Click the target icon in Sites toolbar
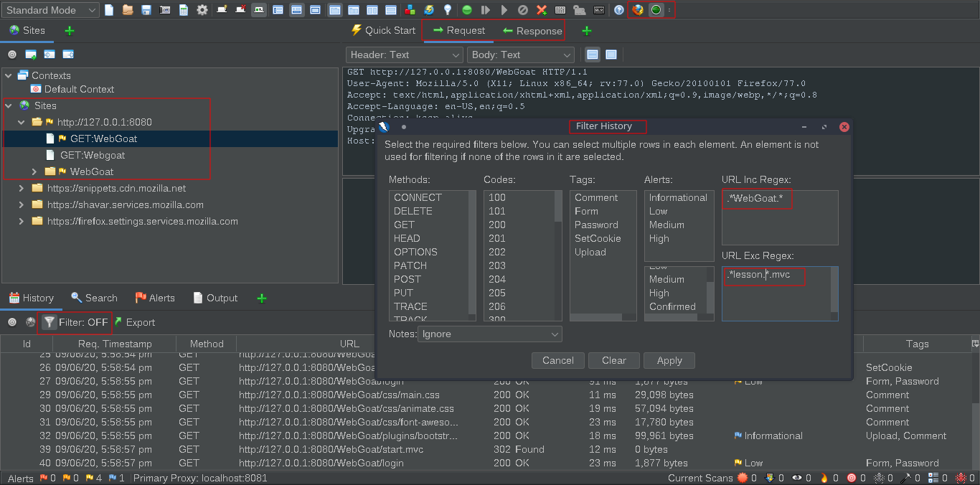This screenshot has height=485, width=980. [x=12, y=55]
